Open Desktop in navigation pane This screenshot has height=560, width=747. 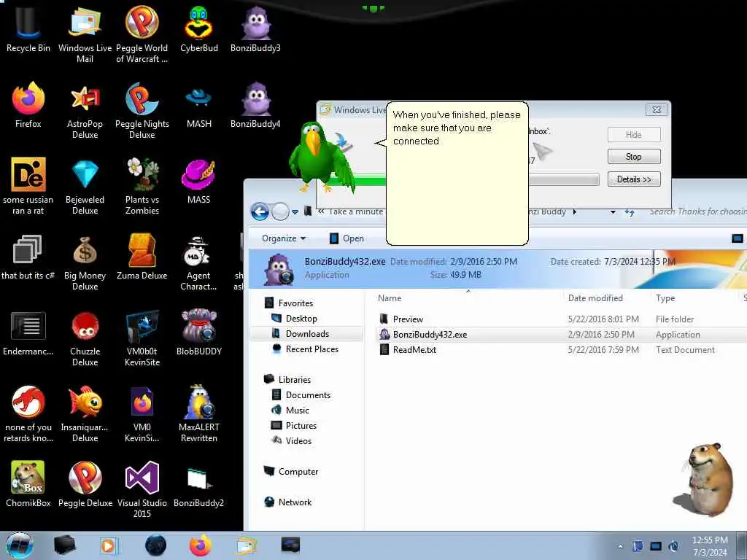point(295,318)
